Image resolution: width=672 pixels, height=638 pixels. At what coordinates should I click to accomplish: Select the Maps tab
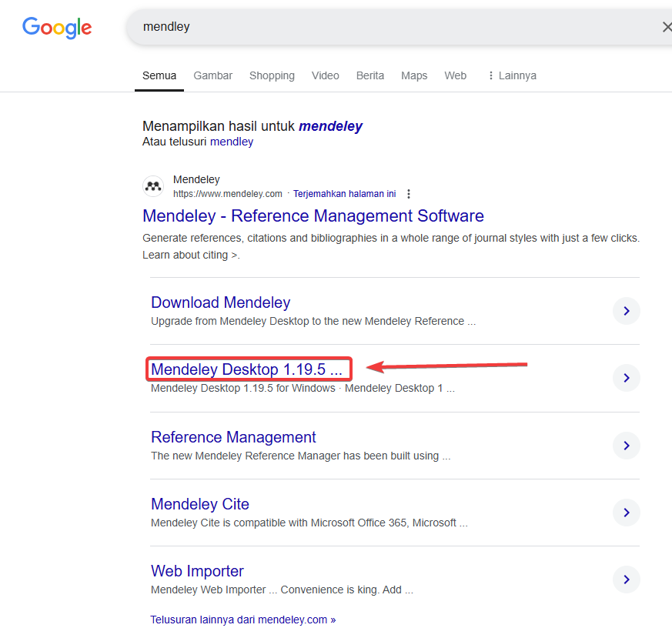tap(414, 75)
